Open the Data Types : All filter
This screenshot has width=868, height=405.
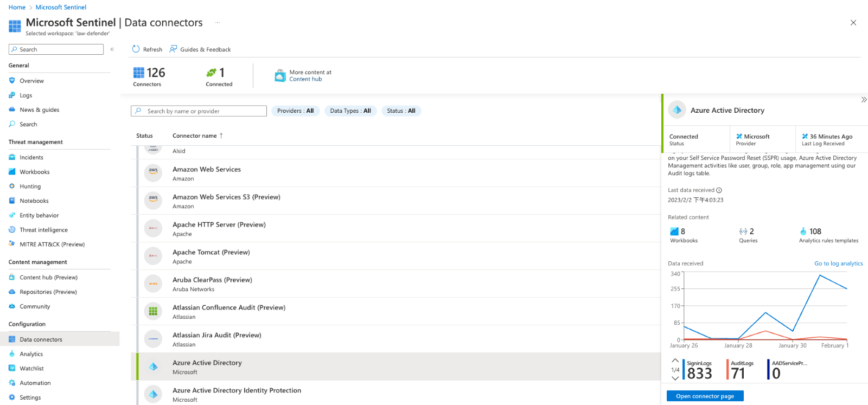click(350, 111)
